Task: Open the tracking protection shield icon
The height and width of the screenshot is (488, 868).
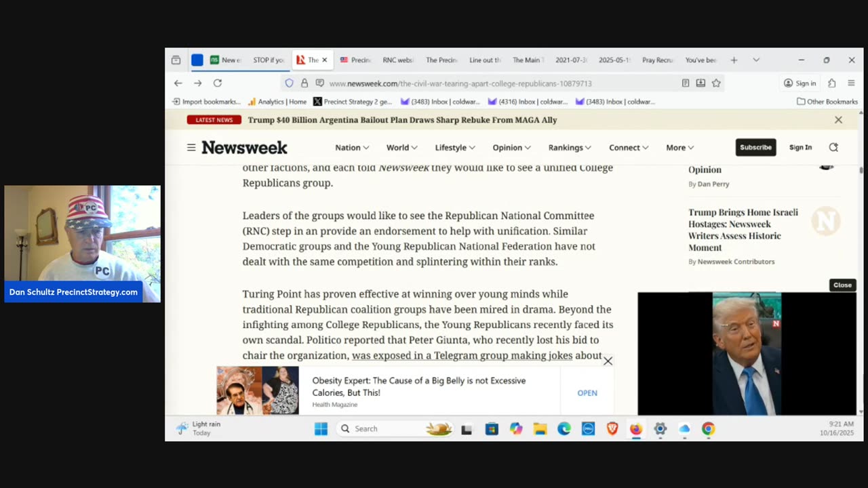Action: [x=289, y=83]
